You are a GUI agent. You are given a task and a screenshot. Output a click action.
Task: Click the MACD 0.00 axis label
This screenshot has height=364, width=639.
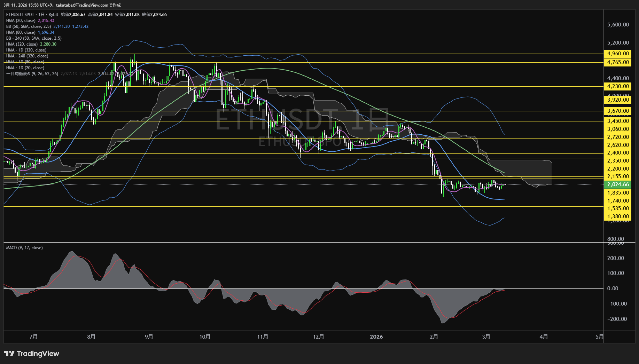tap(613, 288)
